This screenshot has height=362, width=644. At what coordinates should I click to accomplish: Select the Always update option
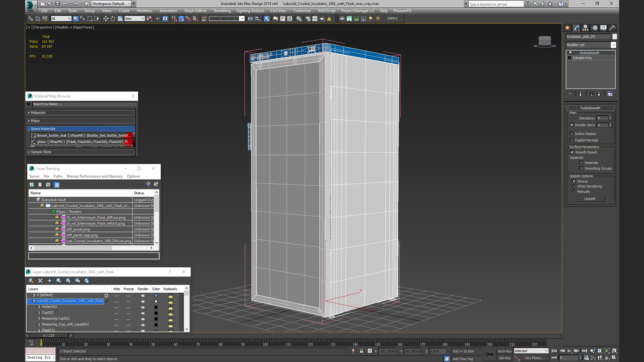(x=574, y=181)
